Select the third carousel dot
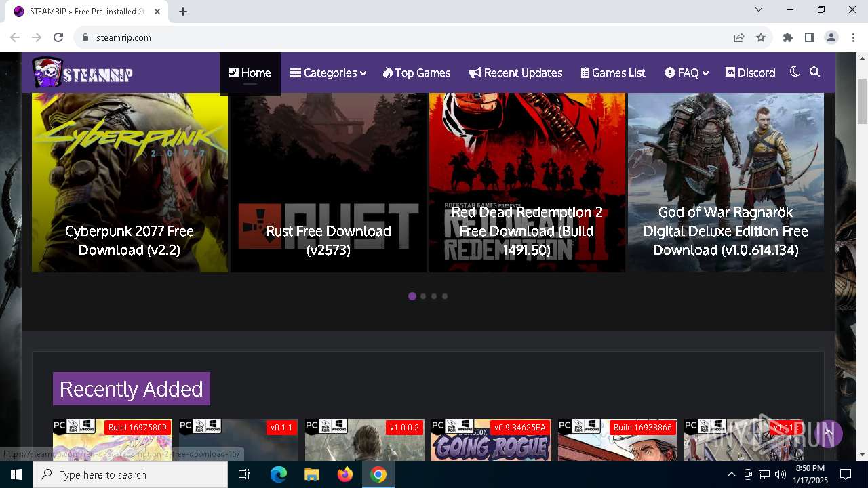The width and height of the screenshot is (868, 488). [x=434, y=296]
